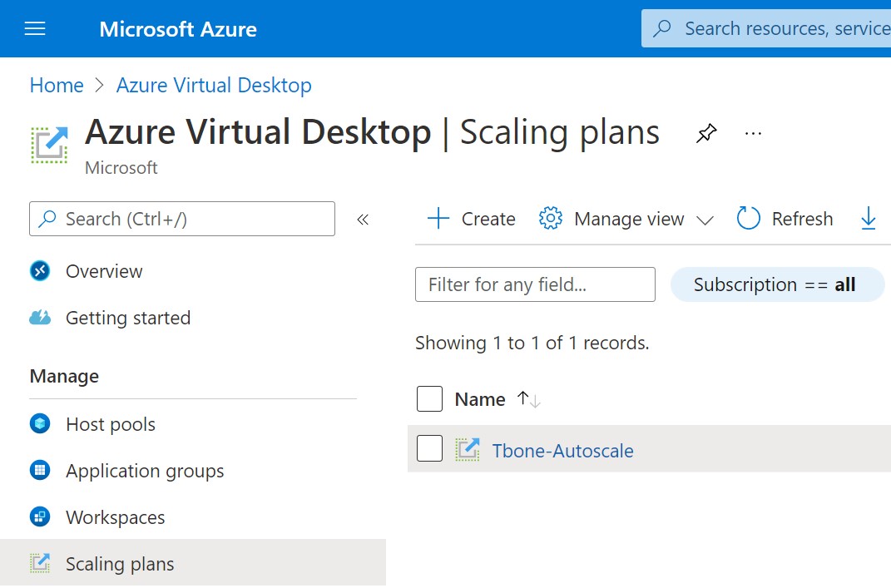Click the 'Showing 1 to 1 of 1 records.' text

[x=532, y=343]
